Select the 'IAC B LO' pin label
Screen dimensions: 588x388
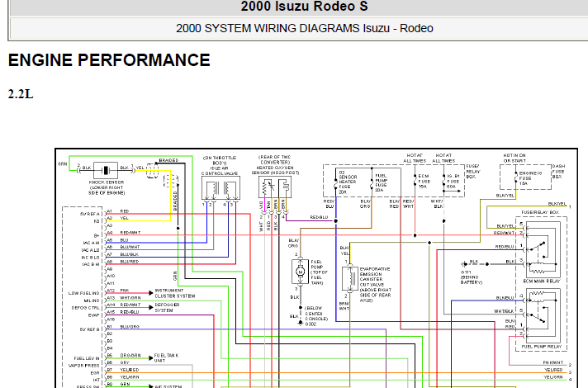pyautogui.click(x=90, y=258)
